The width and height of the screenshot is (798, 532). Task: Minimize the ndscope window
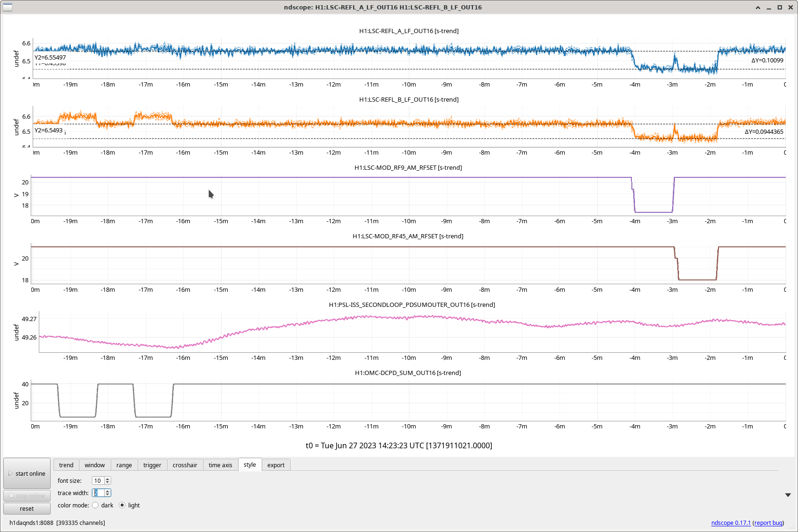pos(769,8)
